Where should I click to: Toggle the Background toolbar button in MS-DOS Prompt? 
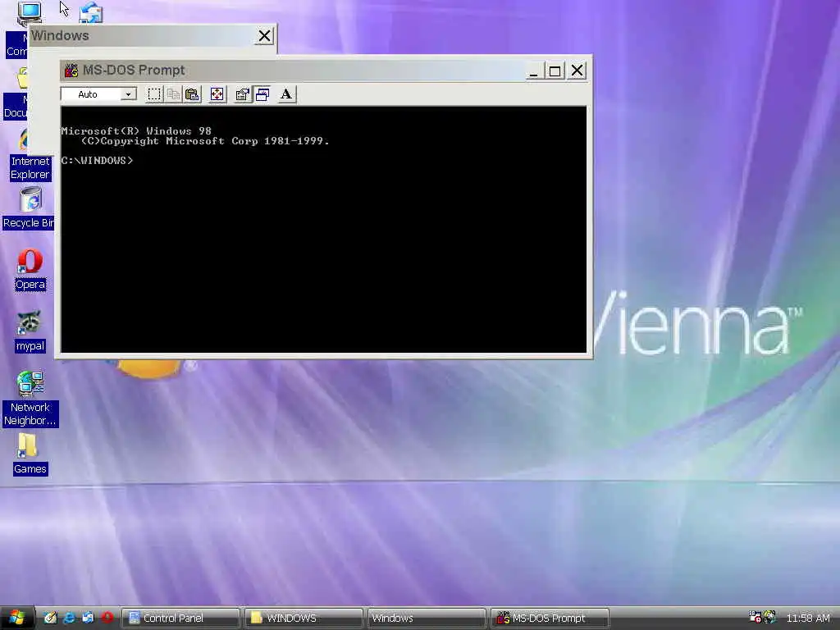click(x=262, y=94)
